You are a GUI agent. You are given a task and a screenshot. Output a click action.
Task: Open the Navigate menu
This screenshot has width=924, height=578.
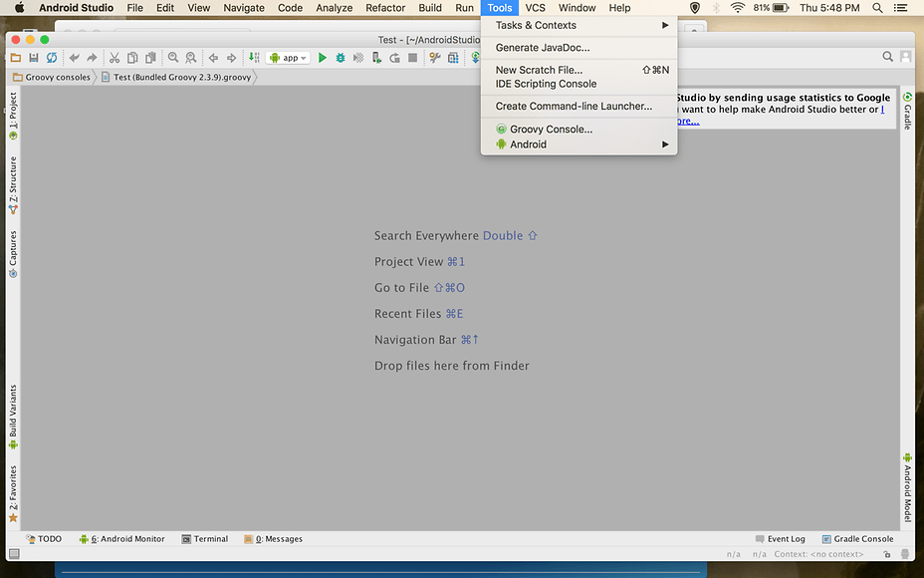244,8
